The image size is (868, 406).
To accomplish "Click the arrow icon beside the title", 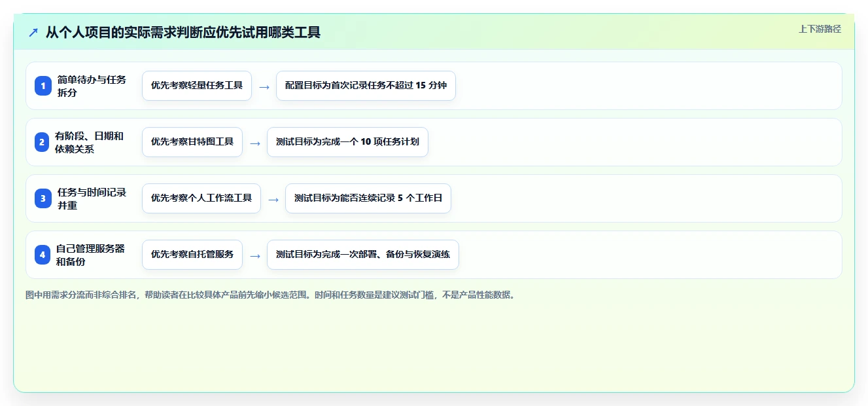I will [x=33, y=32].
